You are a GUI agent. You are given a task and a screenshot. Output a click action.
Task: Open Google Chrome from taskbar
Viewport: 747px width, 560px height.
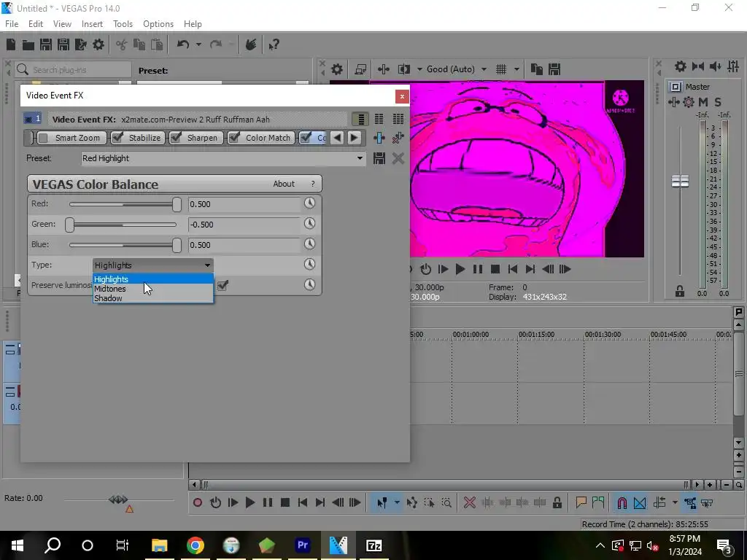(x=196, y=545)
